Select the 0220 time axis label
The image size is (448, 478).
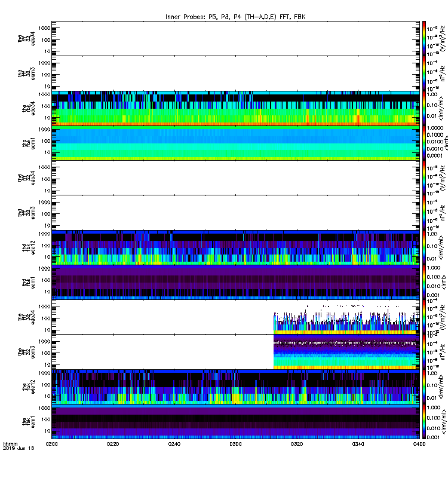(x=113, y=444)
